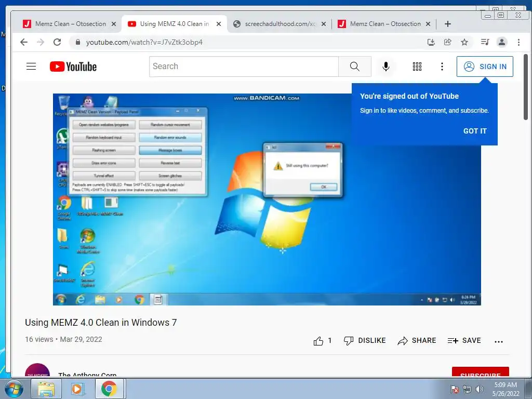The width and height of the screenshot is (532, 399).
Task: Bookmark this page with the star icon
Action: [464, 42]
